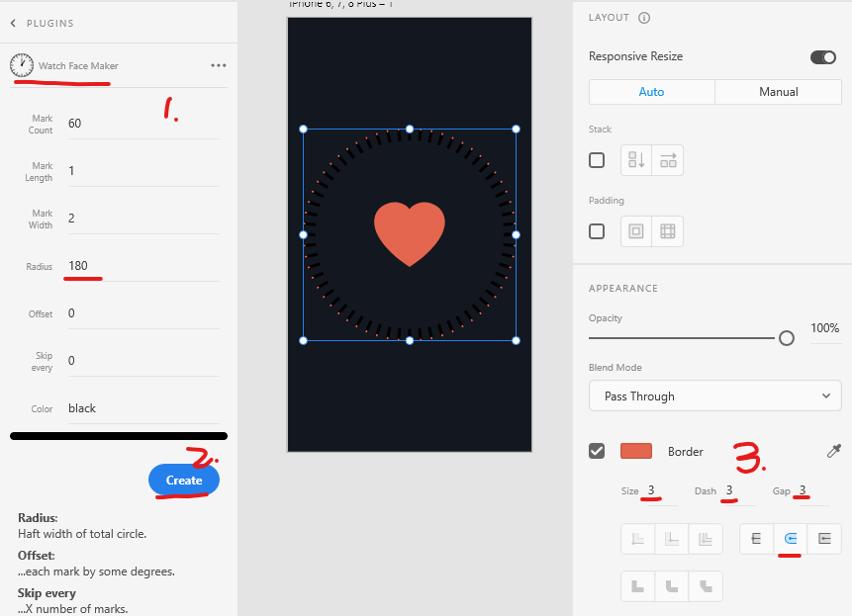Select bevel join option
The width and height of the screenshot is (852, 616).
706,586
